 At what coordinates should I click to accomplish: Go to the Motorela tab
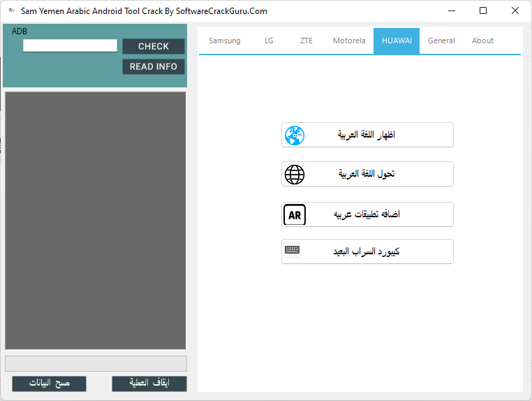[x=349, y=41]
